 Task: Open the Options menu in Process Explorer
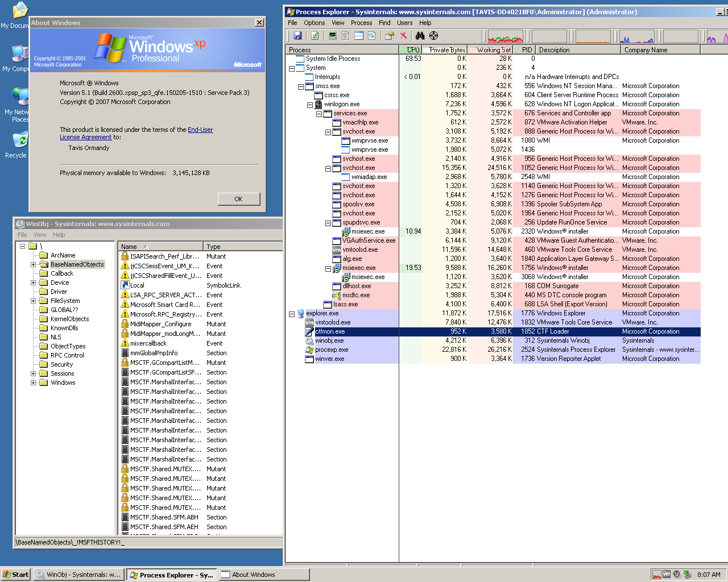pyautogui.click(x=314, y=23)
